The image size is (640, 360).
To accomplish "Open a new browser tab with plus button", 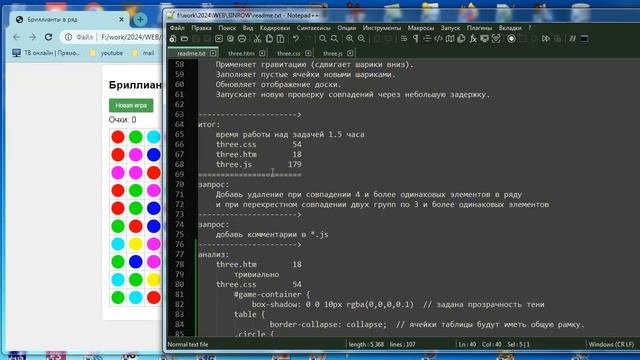I will 140,20.
